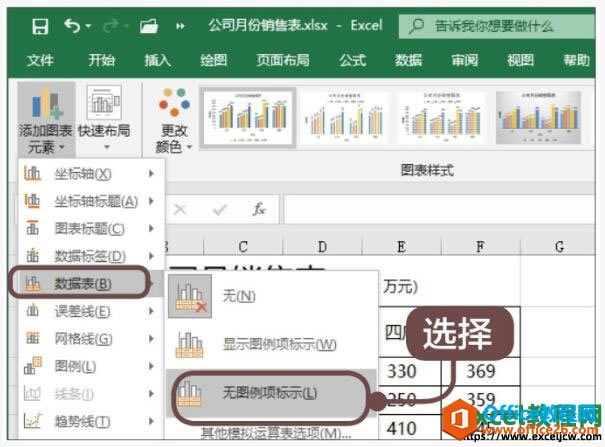Switch to the 页面布局 ribbon tab
The height and width of the screenshot is (447, 605).
[x=283, y=61]
